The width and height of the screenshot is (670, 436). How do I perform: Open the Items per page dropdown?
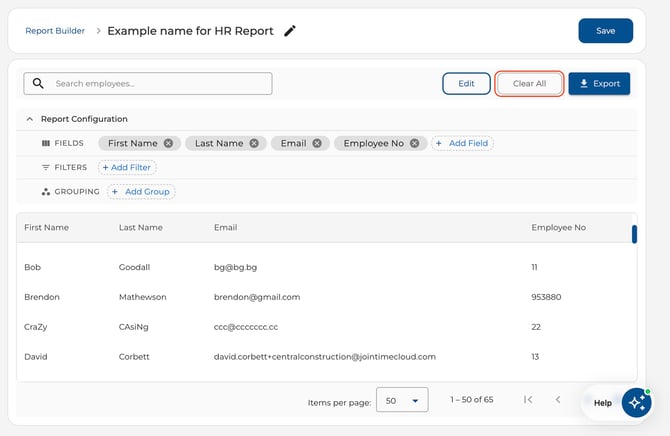click(x=402, y=400)
